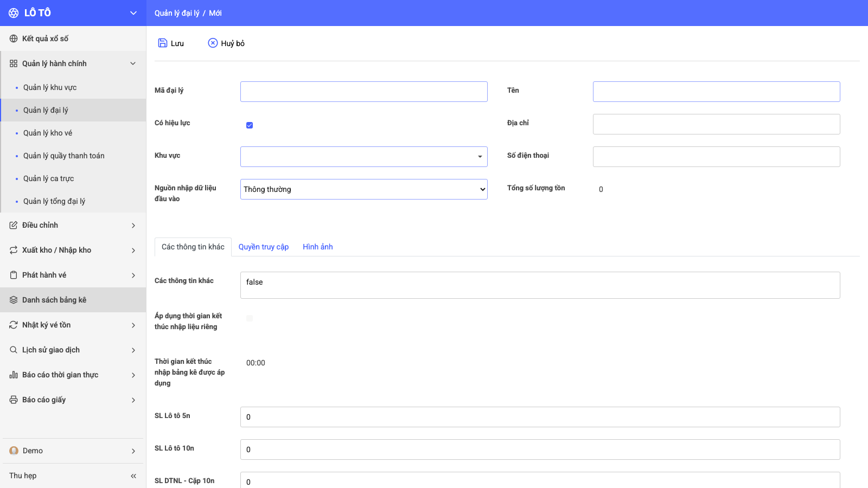Open Nguồn nhập dữ liệu đầu vào select box

click(x=363, y=189)
